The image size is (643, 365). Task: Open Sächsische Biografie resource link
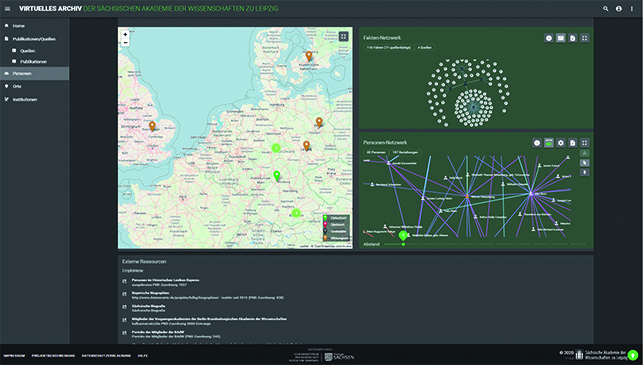point(148,306)
